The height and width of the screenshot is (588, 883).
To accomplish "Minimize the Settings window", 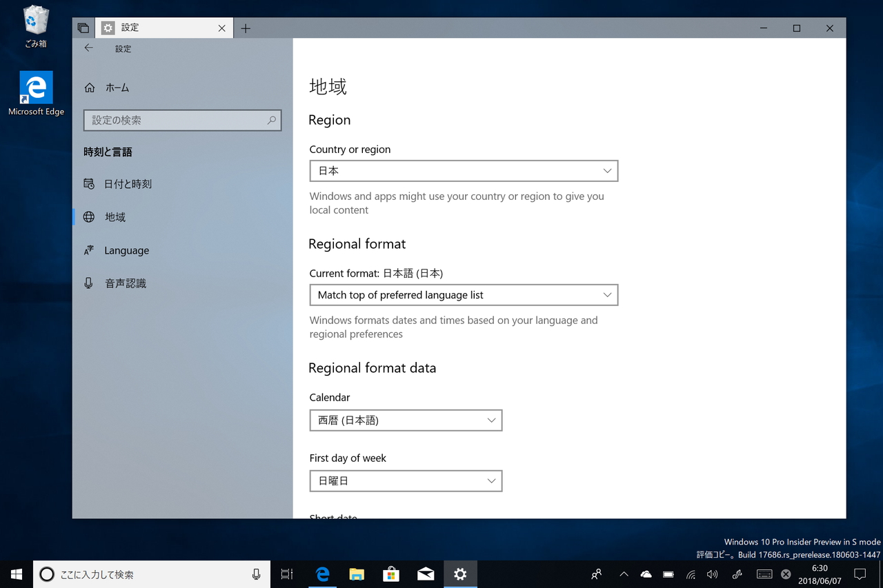I will click(x=764, y=28).
